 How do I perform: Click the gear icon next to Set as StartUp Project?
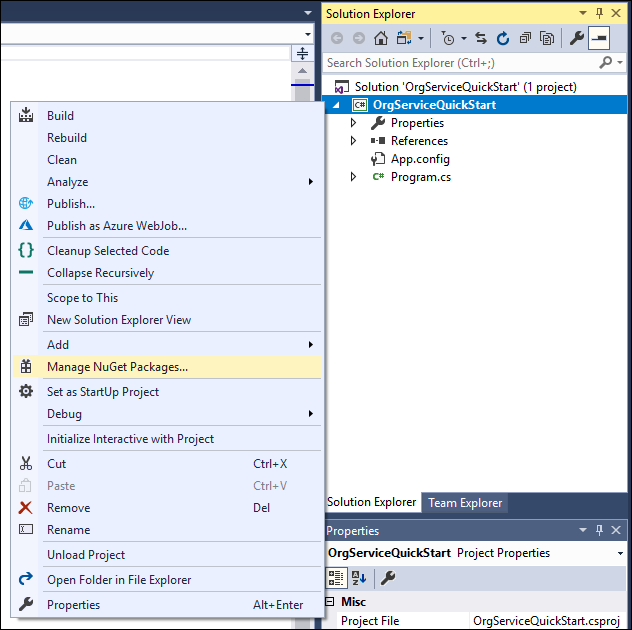pyautogui.click(x=26, y=391)
